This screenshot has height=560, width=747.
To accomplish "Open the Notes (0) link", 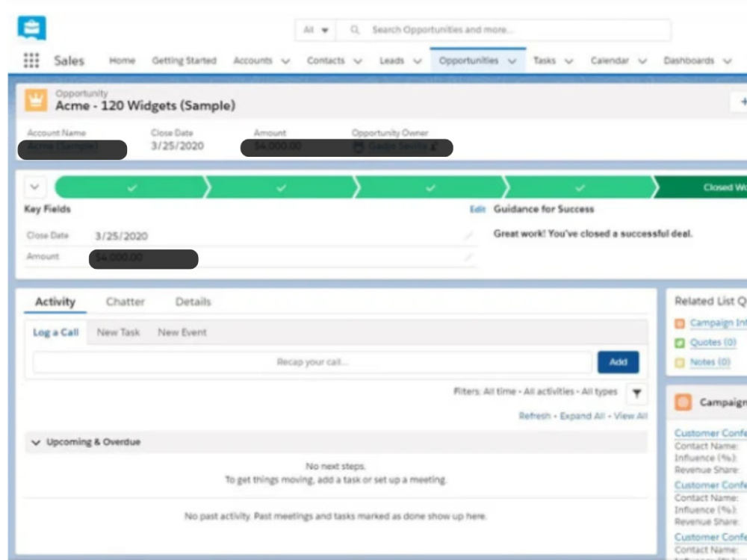I will click(x=710, y=362).
